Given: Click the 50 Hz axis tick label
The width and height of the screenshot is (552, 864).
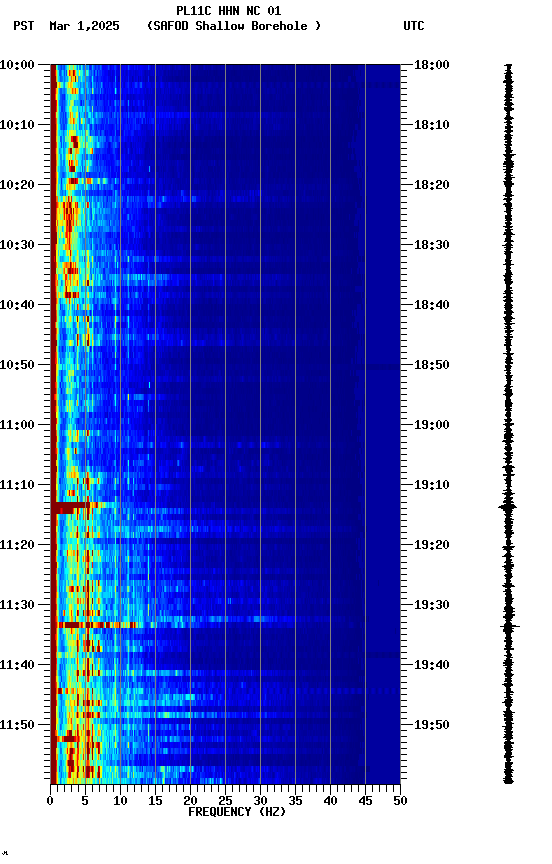Looking at the screenshot, I should pyautogui.click(x=401, y=801).
